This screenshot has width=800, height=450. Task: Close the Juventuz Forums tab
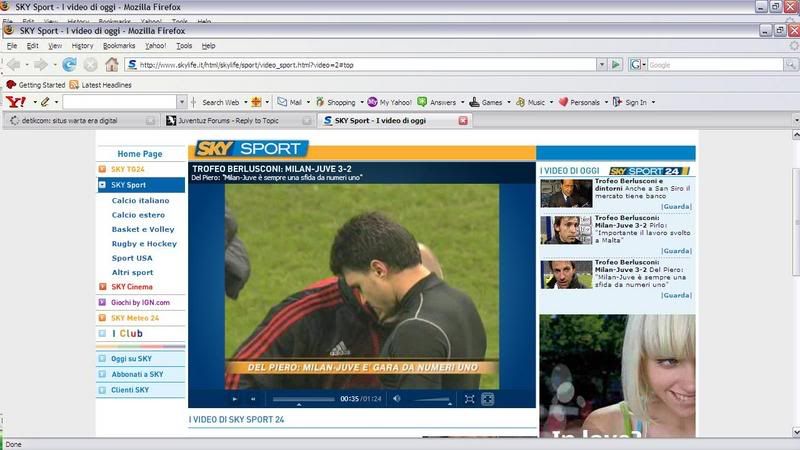coord(307,120)
